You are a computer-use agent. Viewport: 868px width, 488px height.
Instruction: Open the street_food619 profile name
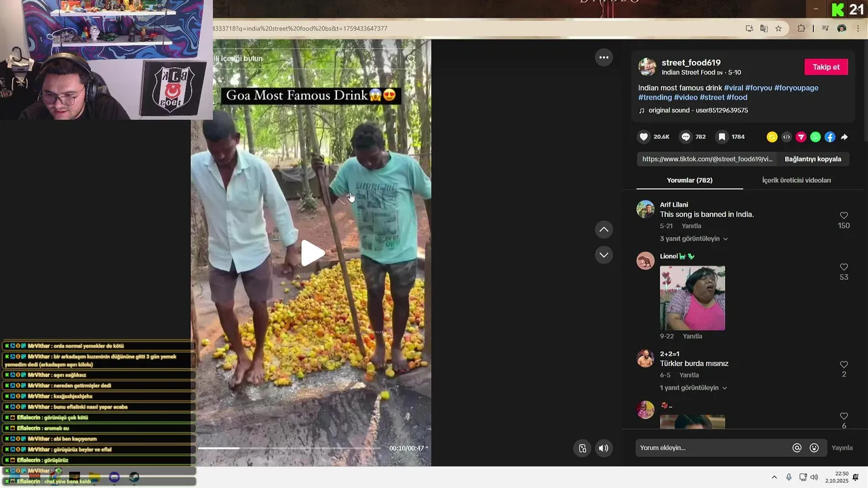[x=691, y=63]
